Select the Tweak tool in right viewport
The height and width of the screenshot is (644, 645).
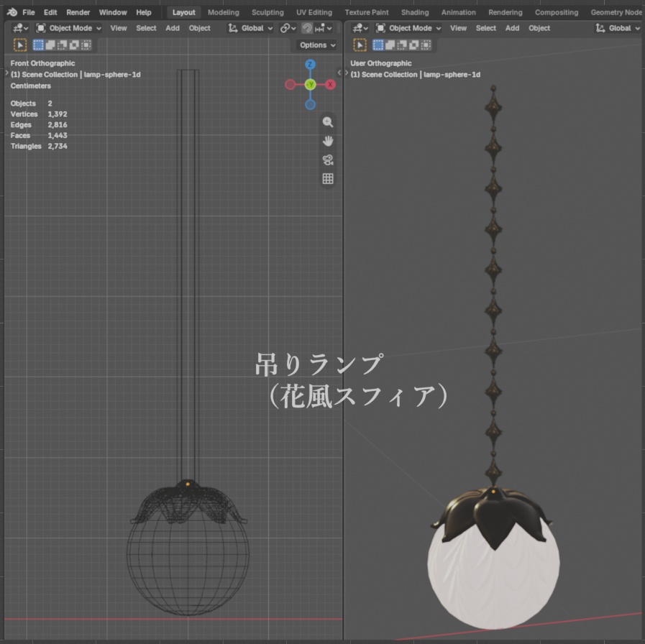(360, 45)
